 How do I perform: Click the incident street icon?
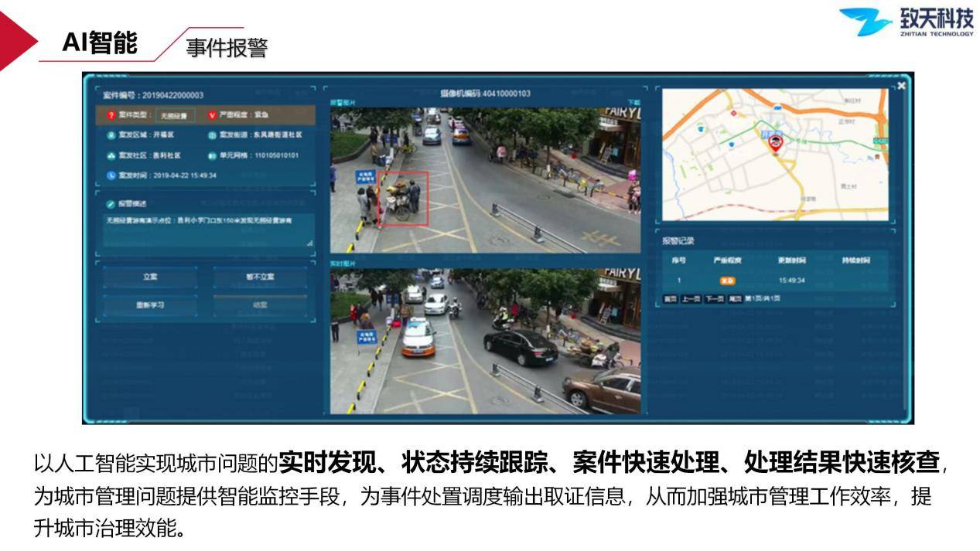point(212,134)
